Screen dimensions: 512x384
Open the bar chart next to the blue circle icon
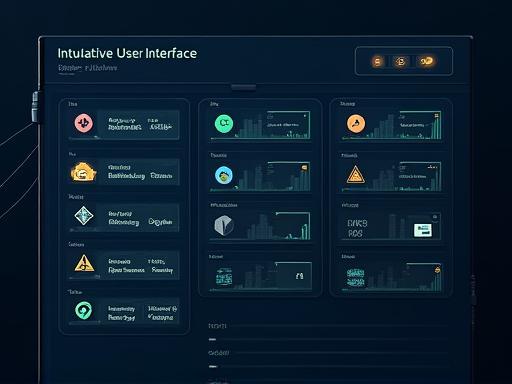click(273, 176)
